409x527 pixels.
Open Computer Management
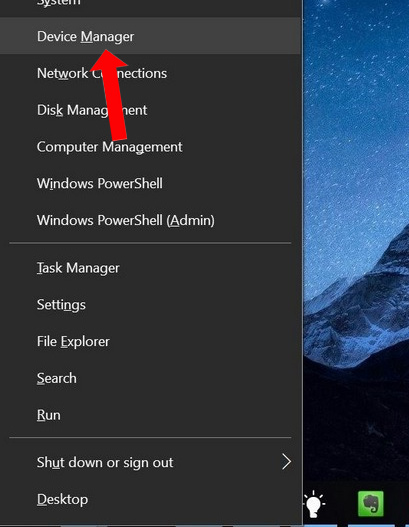click(150, 147)
